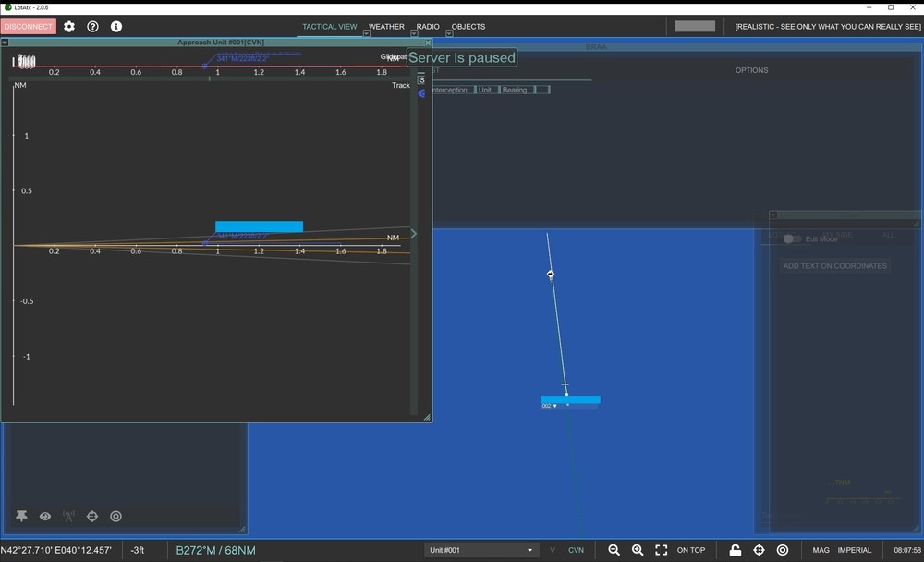Screen dimensions: 924x562
Task: Click the 08:07:58 clock
Action: (x=907, y=550)
